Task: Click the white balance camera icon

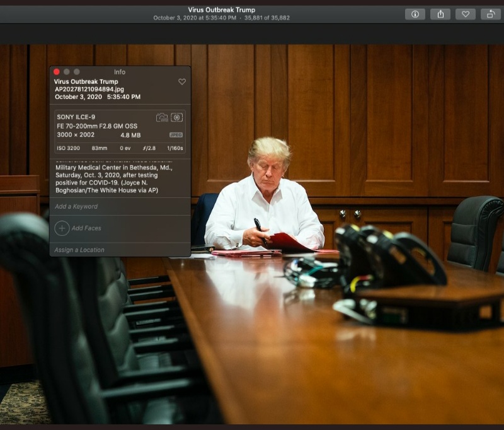Action: coord(162,117)
